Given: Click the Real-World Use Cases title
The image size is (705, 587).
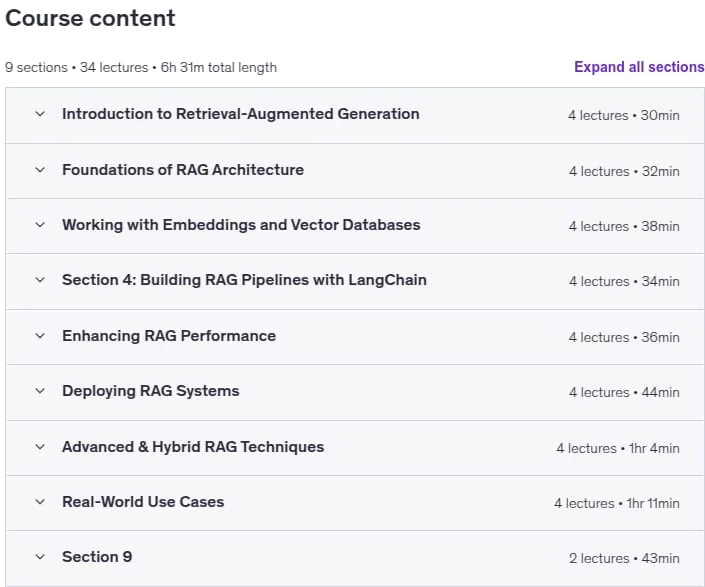Looking at the screenshot, I should (x=143, y=502).
